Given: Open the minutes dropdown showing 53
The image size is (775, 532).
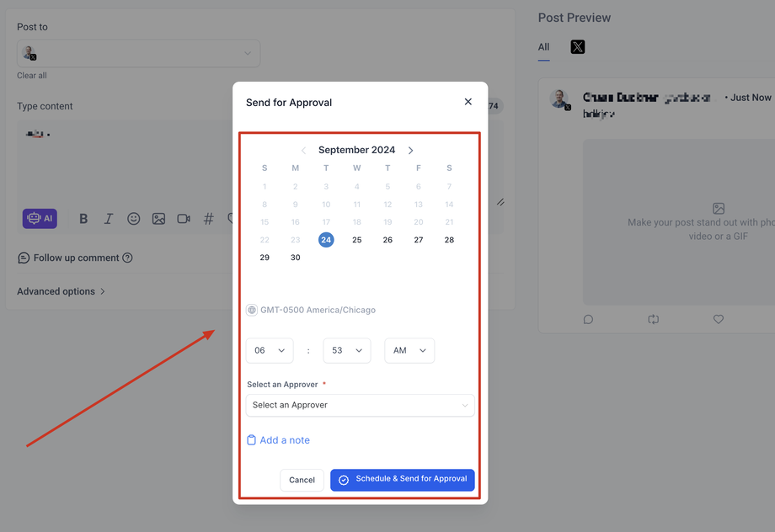Looking at the screenshot, I should pyautogui.click(x=347, y=350).
